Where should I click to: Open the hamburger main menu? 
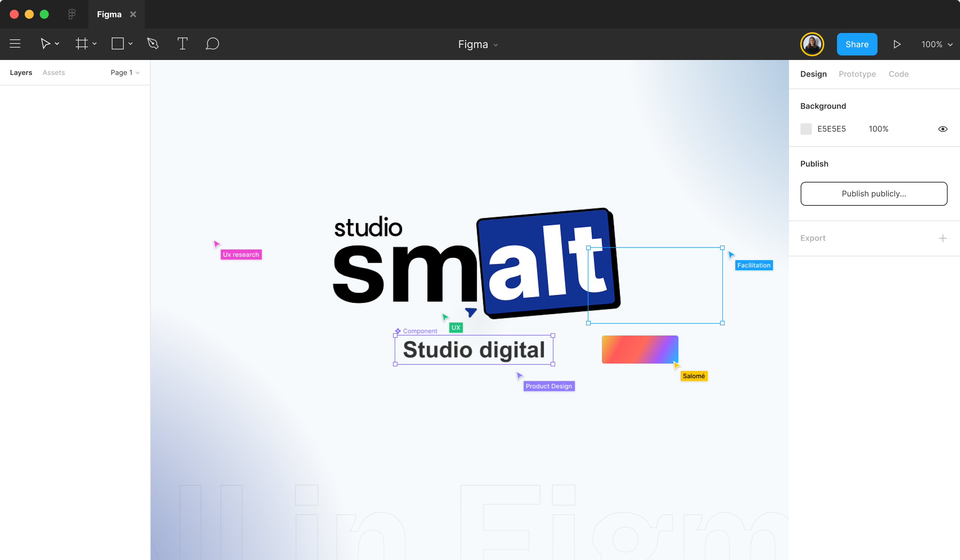[x=15, y=44]
